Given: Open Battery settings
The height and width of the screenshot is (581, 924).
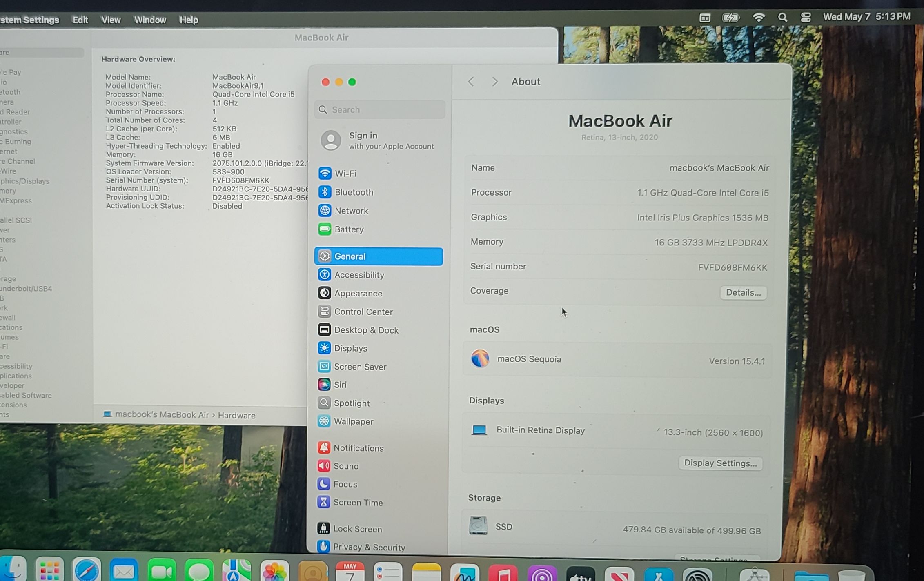Looking at the screenshot, I should [x=348, y=229].
